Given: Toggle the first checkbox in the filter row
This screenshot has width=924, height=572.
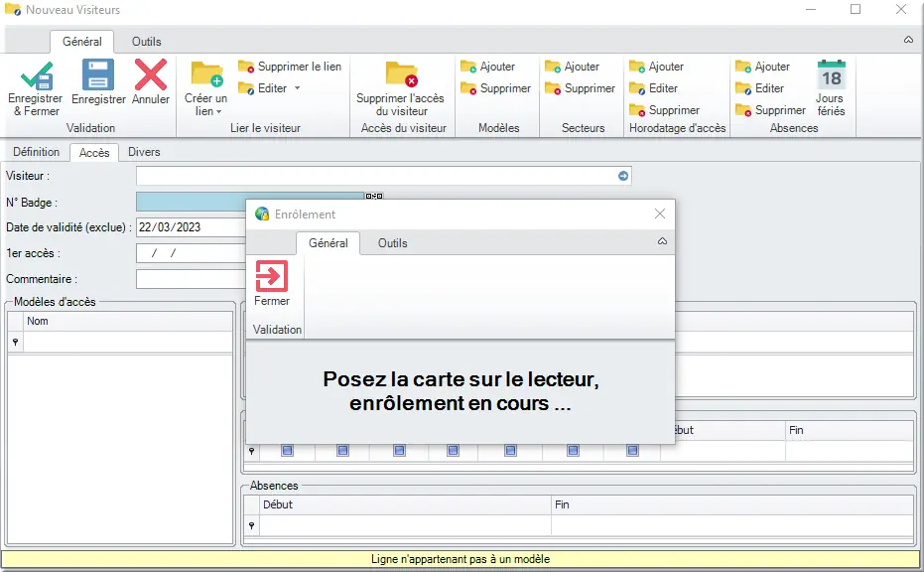Looking at the screenshot, I should (288, 451).
